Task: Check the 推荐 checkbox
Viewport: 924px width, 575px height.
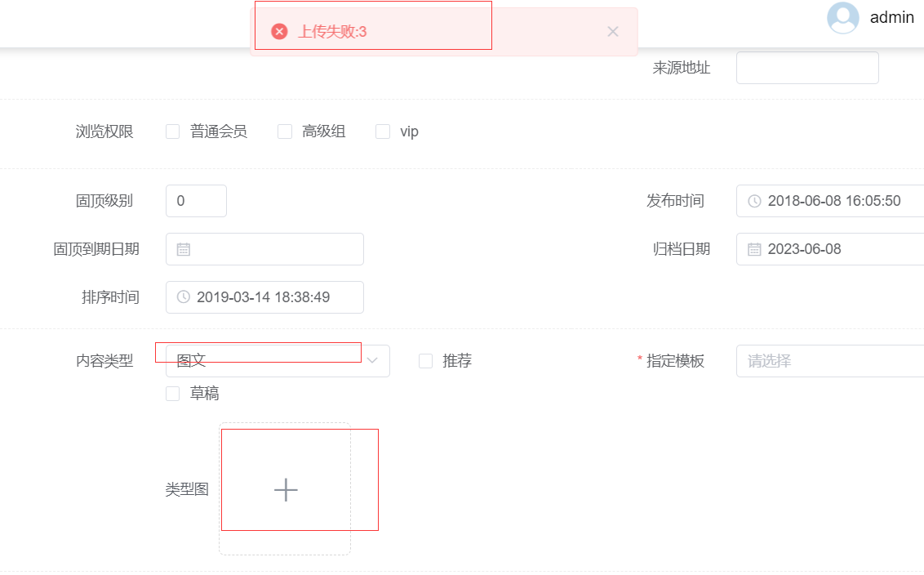Action: 425,361
